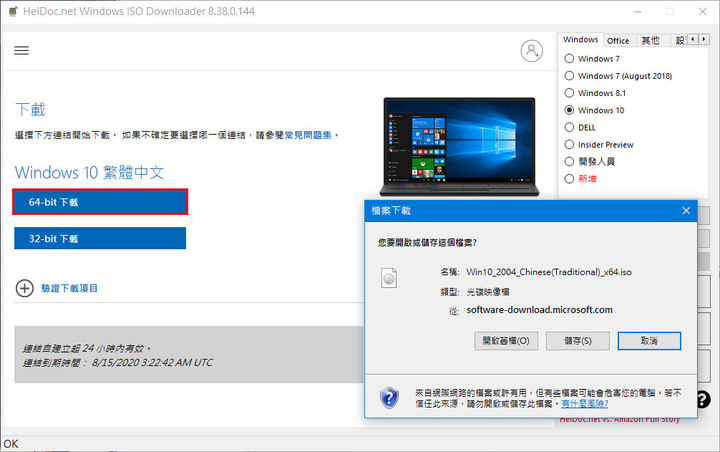Select the Windows 7 radio button
This screenshot has height=452, width=720.
coord(569,58)
